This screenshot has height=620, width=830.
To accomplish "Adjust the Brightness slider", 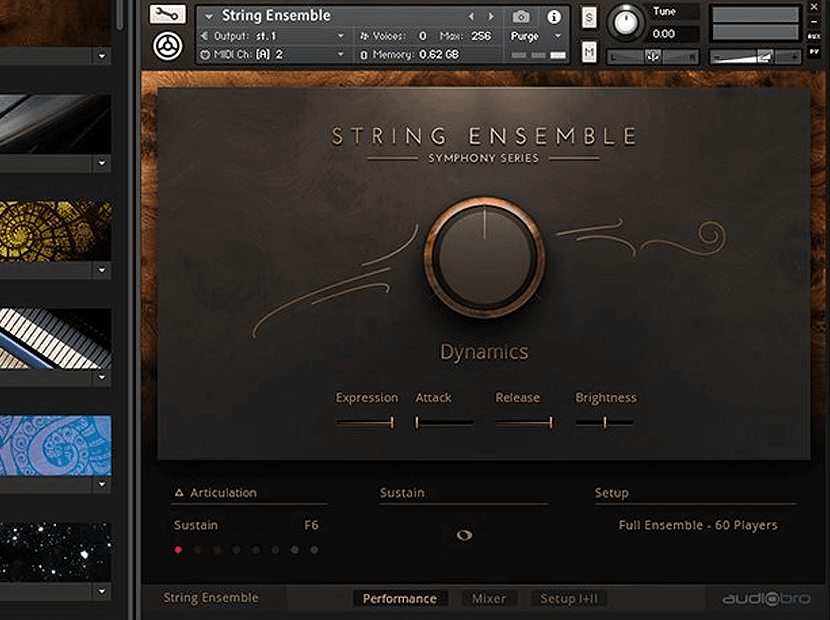I will [x=605, y=423].
